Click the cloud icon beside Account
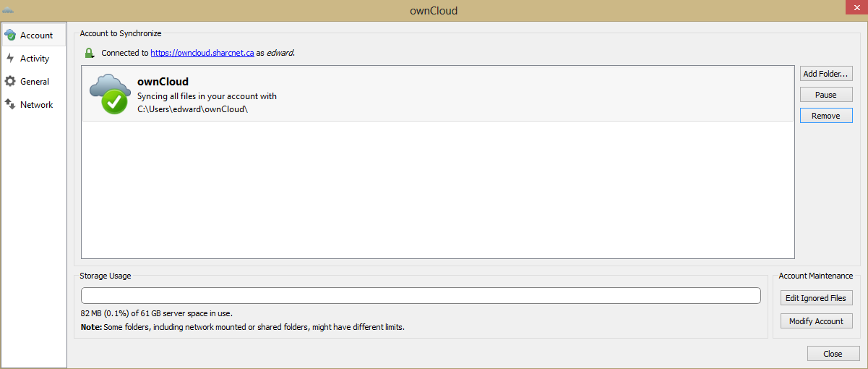The width and height of the screenshot is (868, 369). coord(10,35)
